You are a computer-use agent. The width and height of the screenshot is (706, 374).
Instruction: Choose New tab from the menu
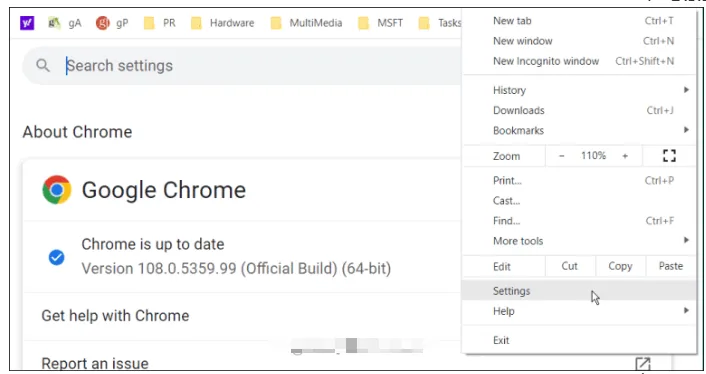(580, 21)
